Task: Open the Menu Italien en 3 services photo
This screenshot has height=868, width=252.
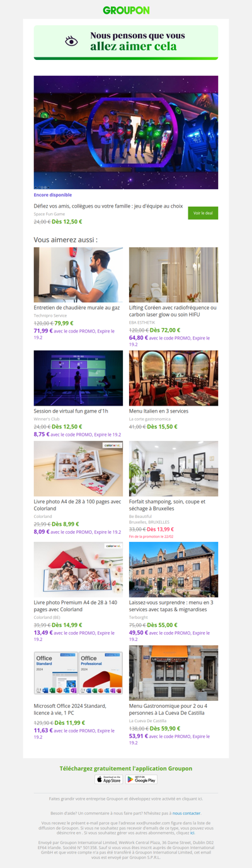Action: [x=173, y=378]
